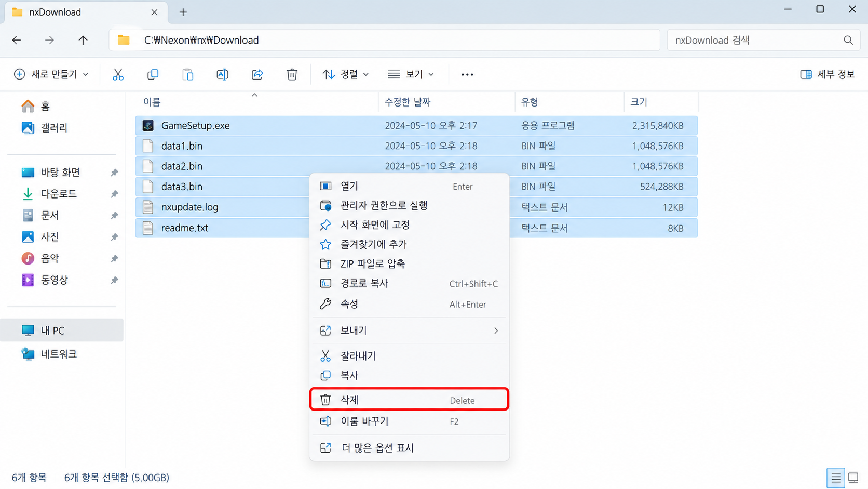The image size is (868, 489).
Task: Open 내 PC in the sidebar
Action: pyautogui.click(x=62, y=330)
